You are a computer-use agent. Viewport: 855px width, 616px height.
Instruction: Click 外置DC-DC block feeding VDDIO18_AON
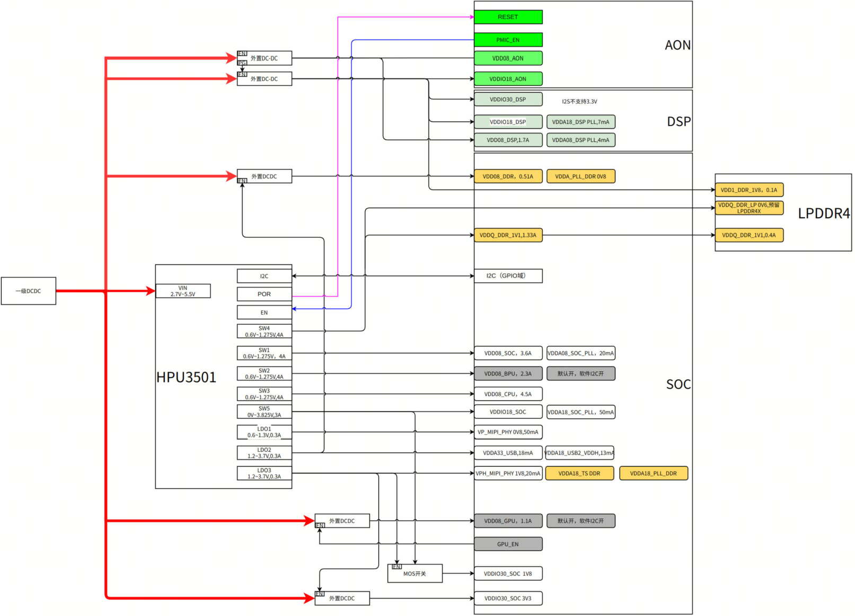tap(264, 79)
